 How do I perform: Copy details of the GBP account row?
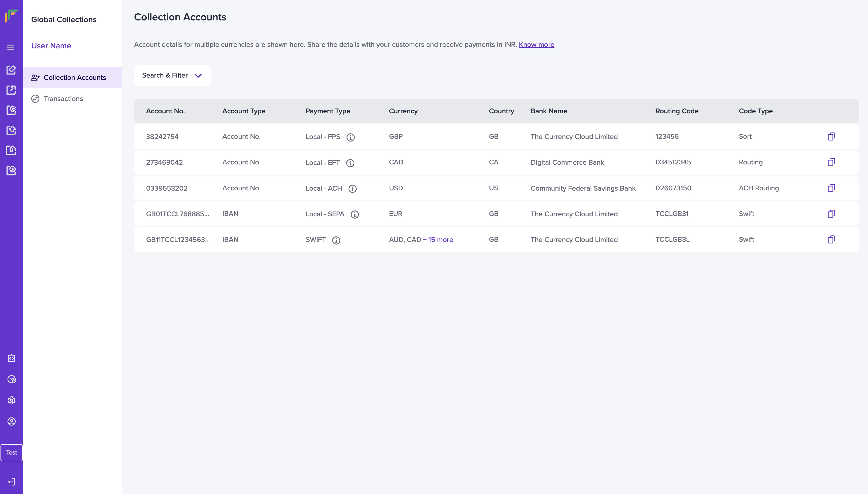coord(831,136)
